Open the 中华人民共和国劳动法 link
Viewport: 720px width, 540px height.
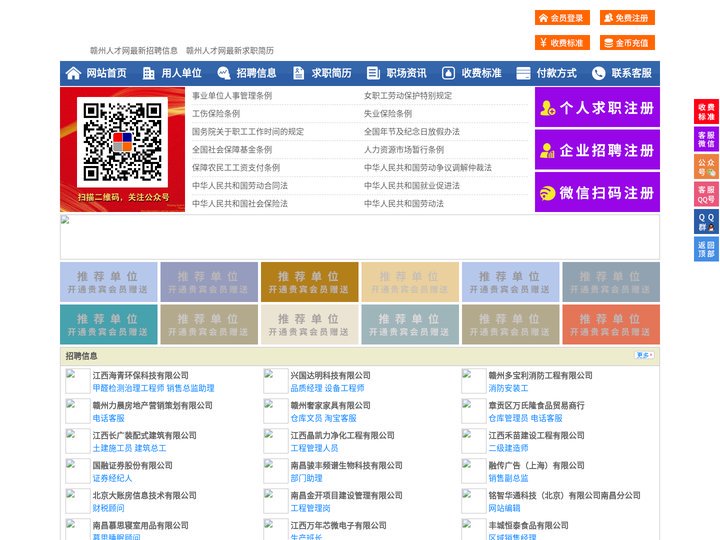pos(404,203)
